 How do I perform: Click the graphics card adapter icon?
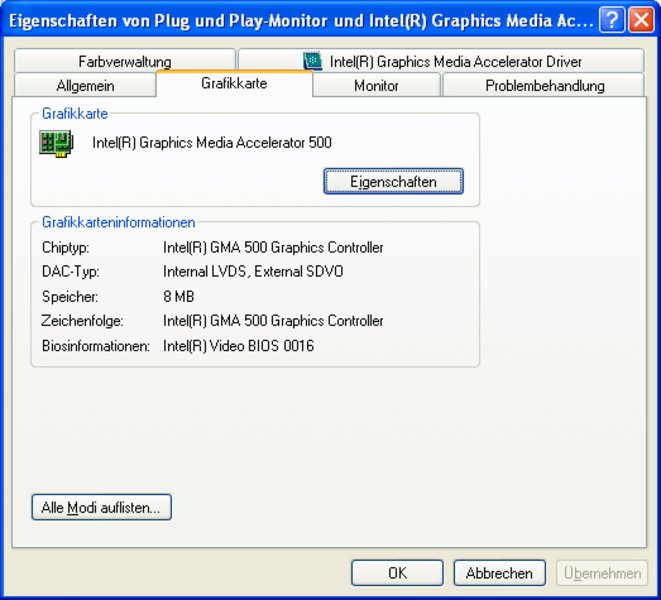(56, 143)
